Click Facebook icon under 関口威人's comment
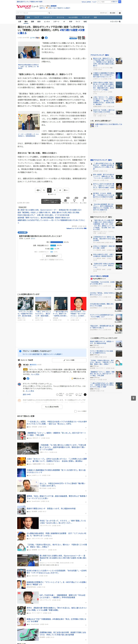The height and width of the screenshot is (644, 138). 28,378
